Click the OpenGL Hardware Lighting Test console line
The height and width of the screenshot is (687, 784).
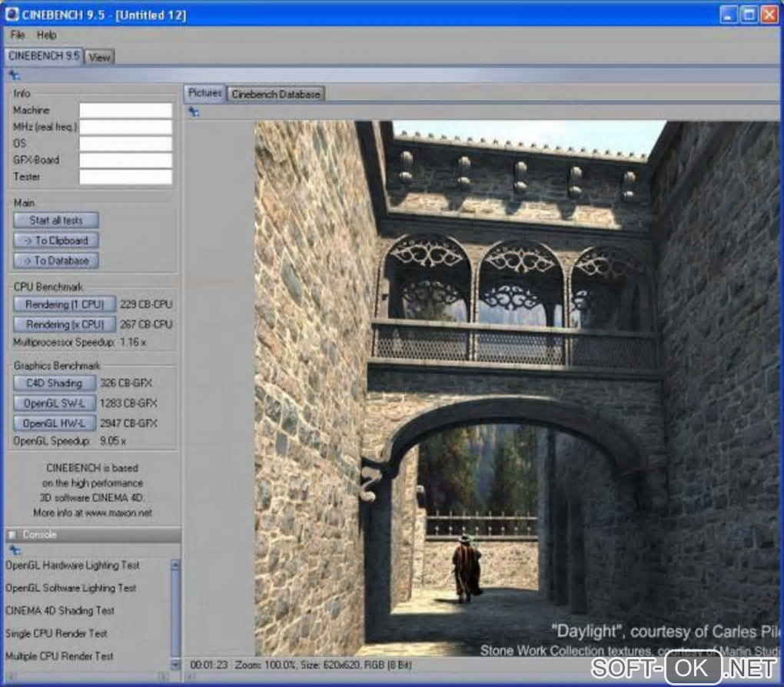click(x=72, y=566)
